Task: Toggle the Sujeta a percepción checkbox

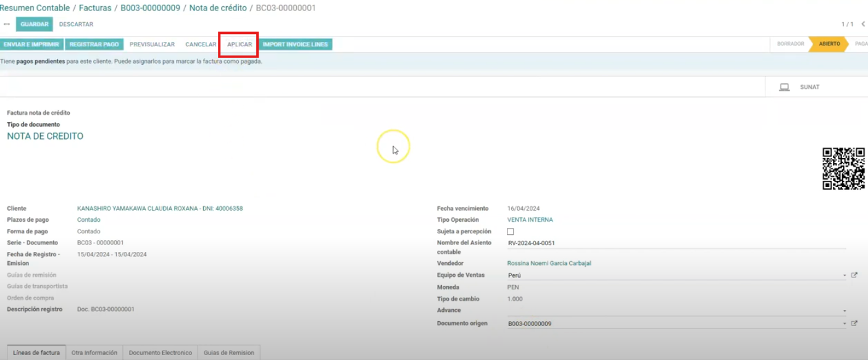Action: point(510,232)
